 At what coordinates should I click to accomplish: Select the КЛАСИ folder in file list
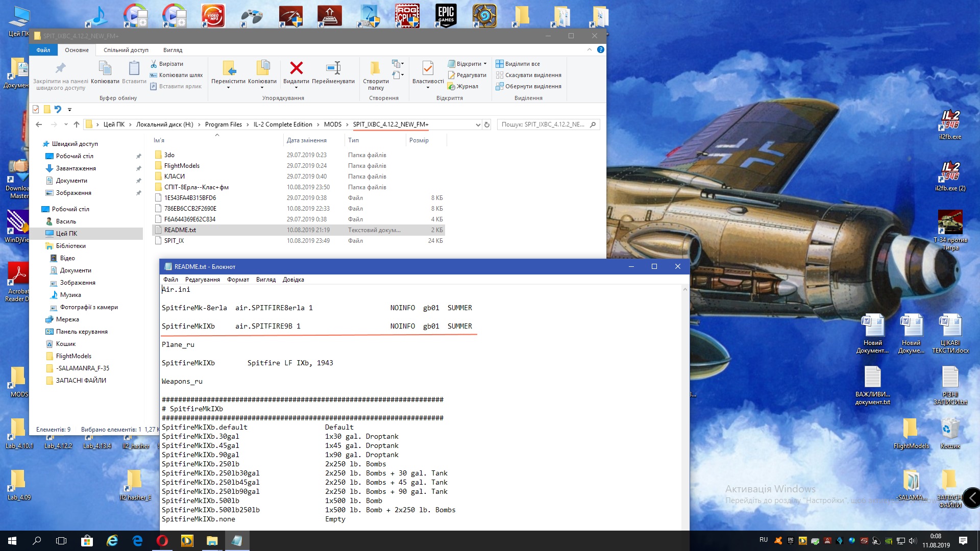[174, 177]
